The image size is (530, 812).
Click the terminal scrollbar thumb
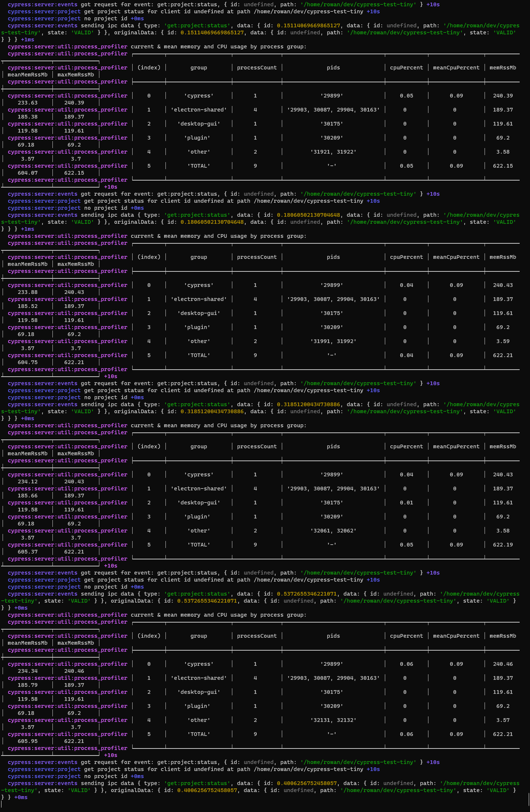[529, 799]
